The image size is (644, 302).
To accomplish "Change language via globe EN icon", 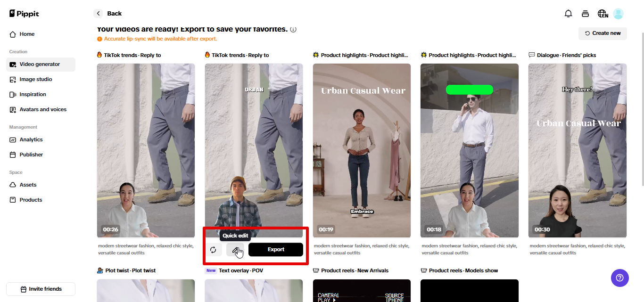I will (x=603, y=14).
